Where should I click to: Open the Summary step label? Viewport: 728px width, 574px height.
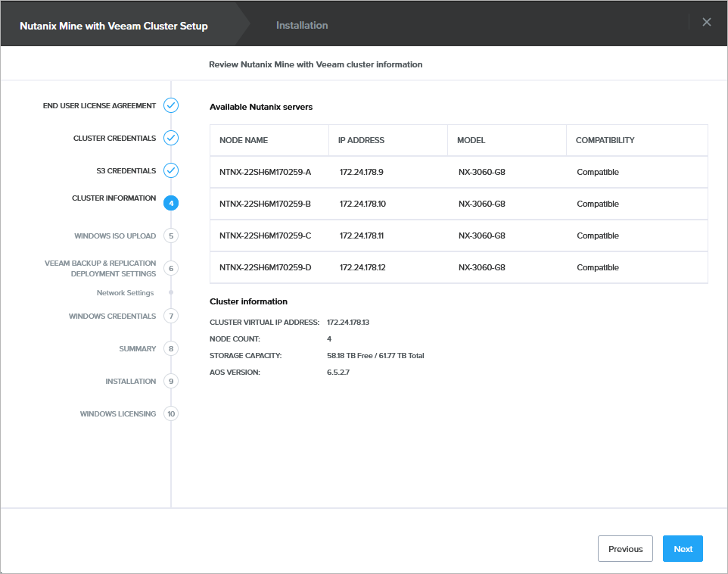(x=138, y=348)
